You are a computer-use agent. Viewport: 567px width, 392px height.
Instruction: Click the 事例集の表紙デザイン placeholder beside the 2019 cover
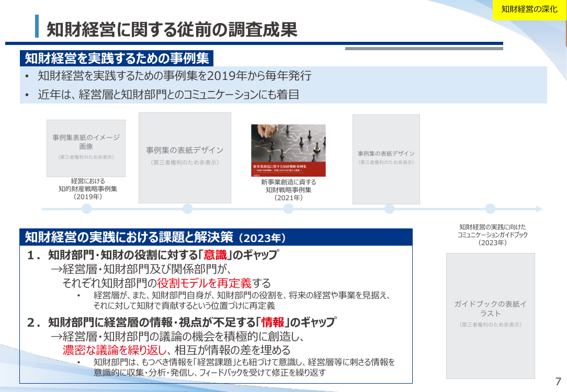click(185, 158)
